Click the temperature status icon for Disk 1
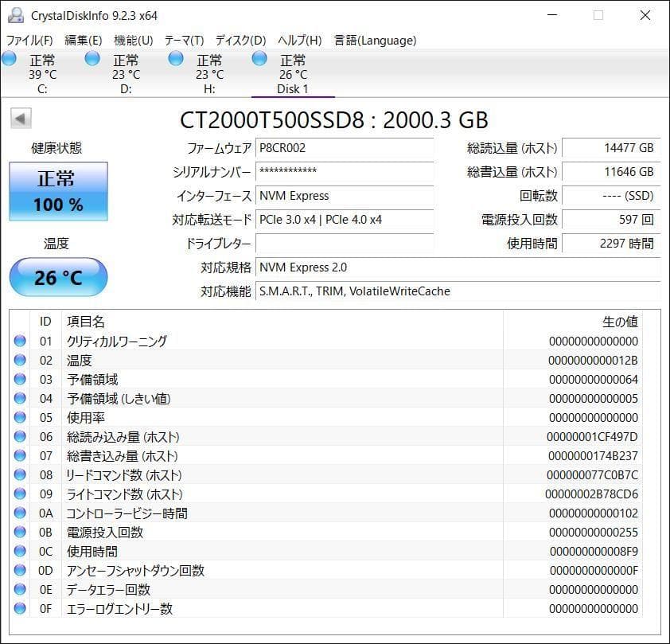The width and height of the screenshot is (670, 644). pyautogui.click(x=259, y=57)
